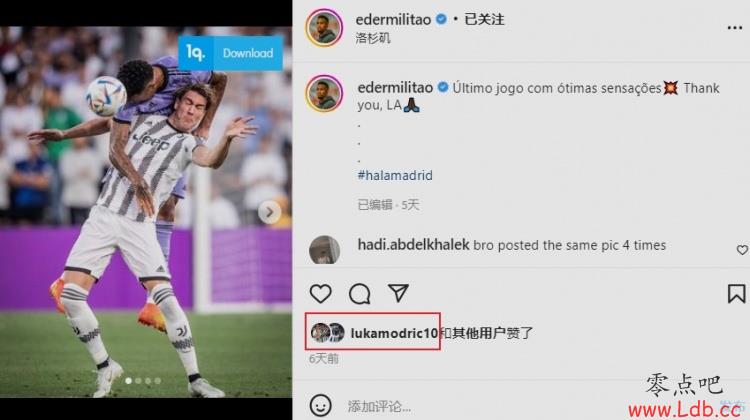
Task: Like the post with the heart icon
Action: click(320, 293)
